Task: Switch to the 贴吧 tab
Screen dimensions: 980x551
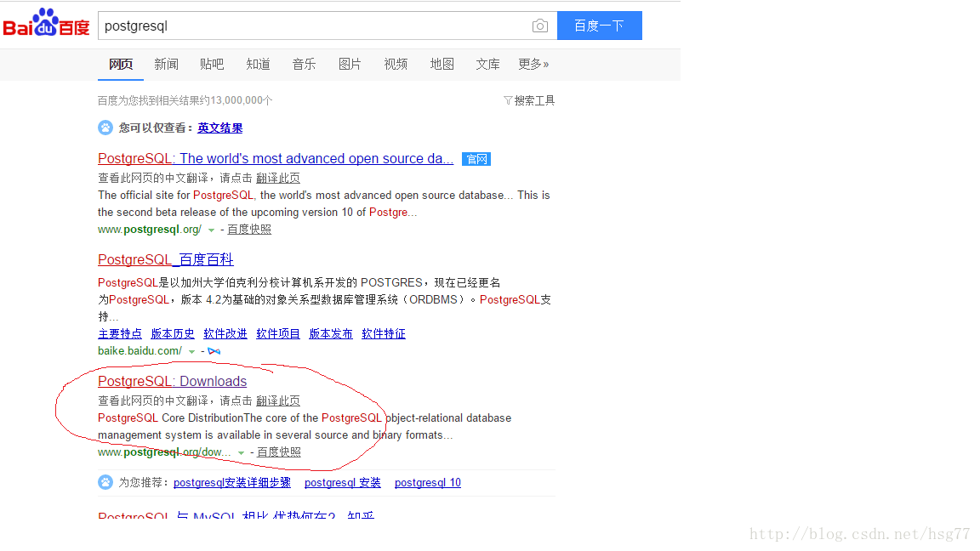Action: tap(212, 65)
